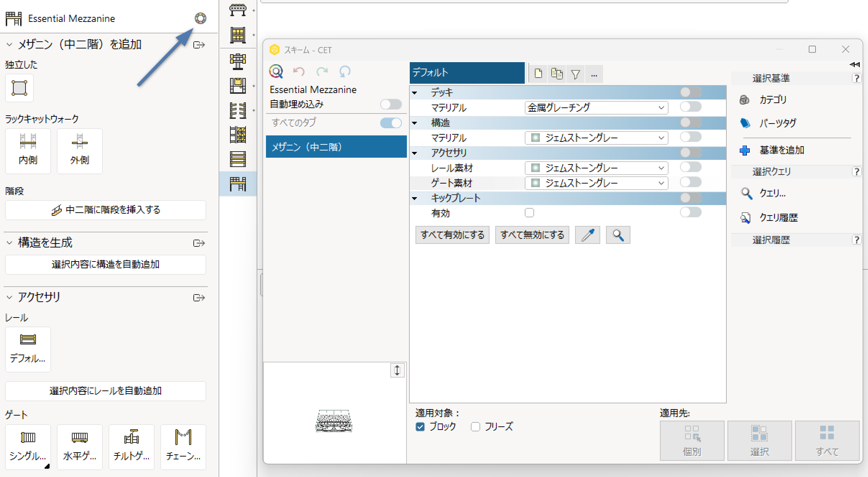Reset the scheme with the refresh arrow
This screenshot has height=477, width=868.
(345, 71)
